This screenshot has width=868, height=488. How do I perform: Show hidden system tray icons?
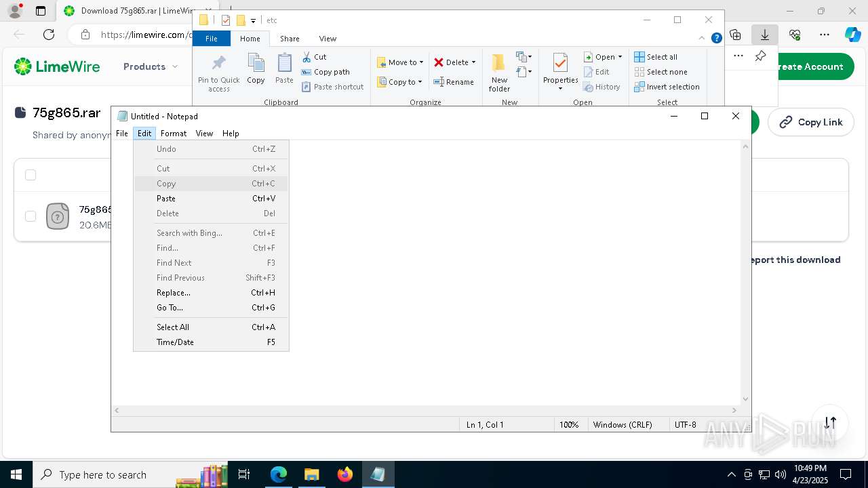pyautogui.click(x=731, y=474)
